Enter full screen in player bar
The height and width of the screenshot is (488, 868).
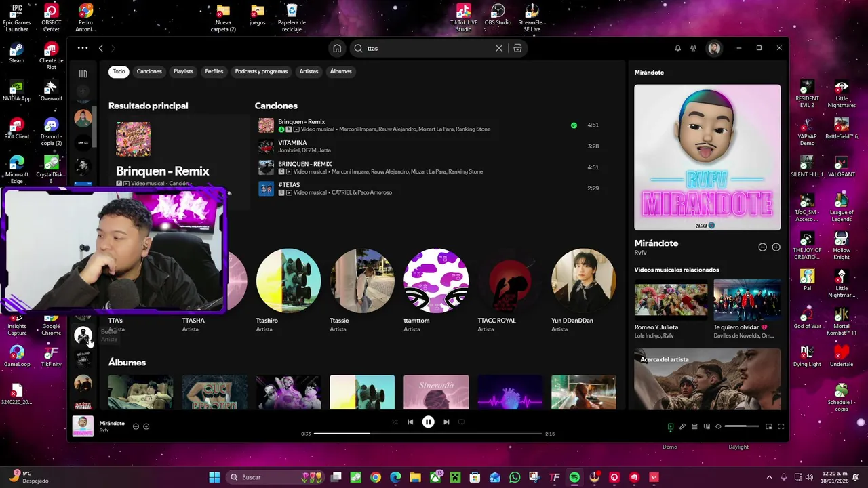[781, 426]
